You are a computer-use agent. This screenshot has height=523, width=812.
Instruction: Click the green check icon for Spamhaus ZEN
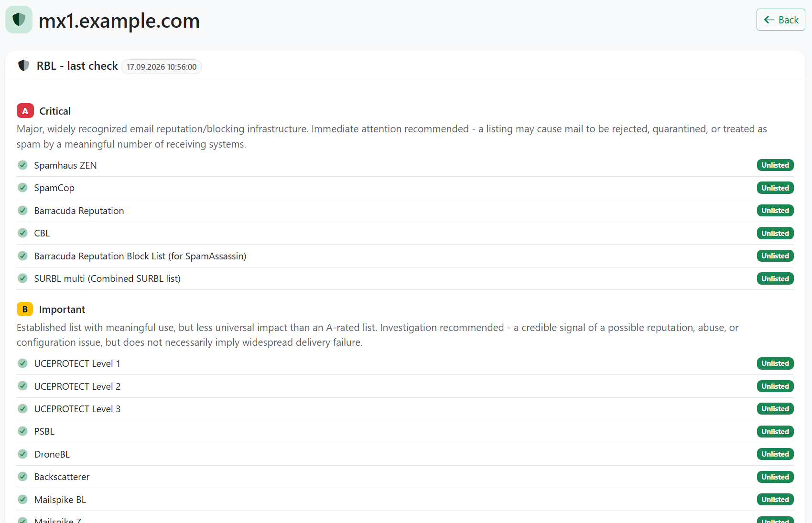tap(22, 165)
